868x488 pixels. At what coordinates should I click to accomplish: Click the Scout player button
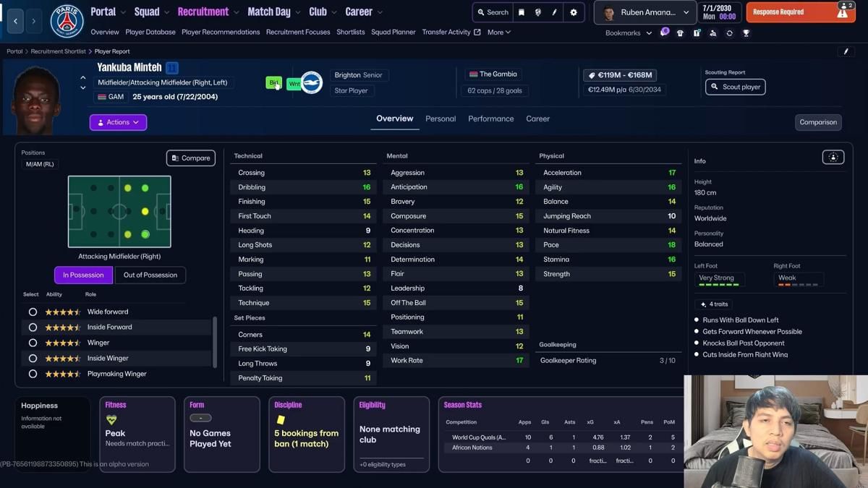point(735,87)
